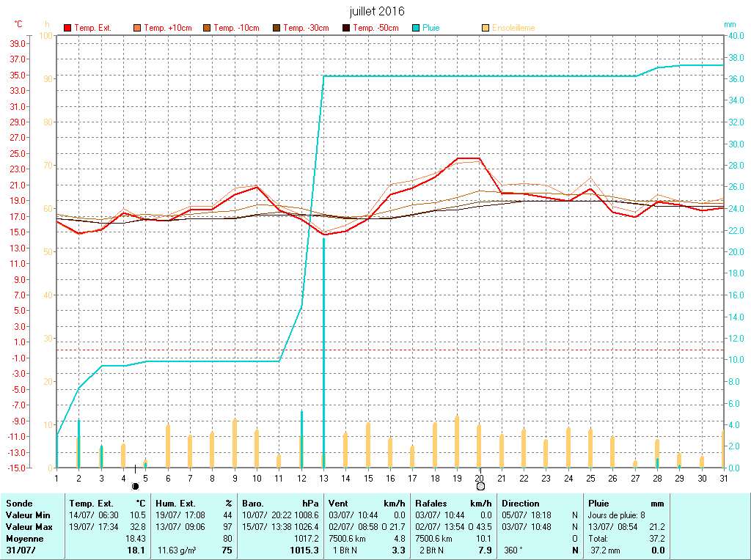Click the full moon icon near day 20

pyautogui.click(x=480, y=486)
